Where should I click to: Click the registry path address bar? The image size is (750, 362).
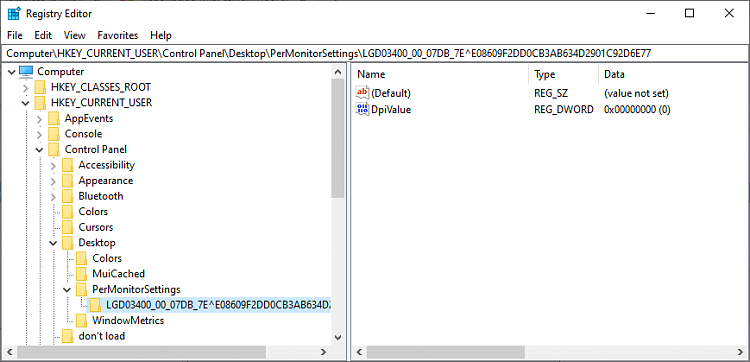point(375,53)
